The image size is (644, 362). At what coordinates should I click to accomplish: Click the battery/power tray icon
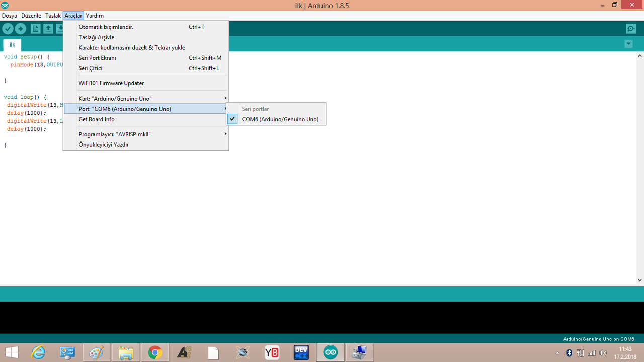click(581, 353)
